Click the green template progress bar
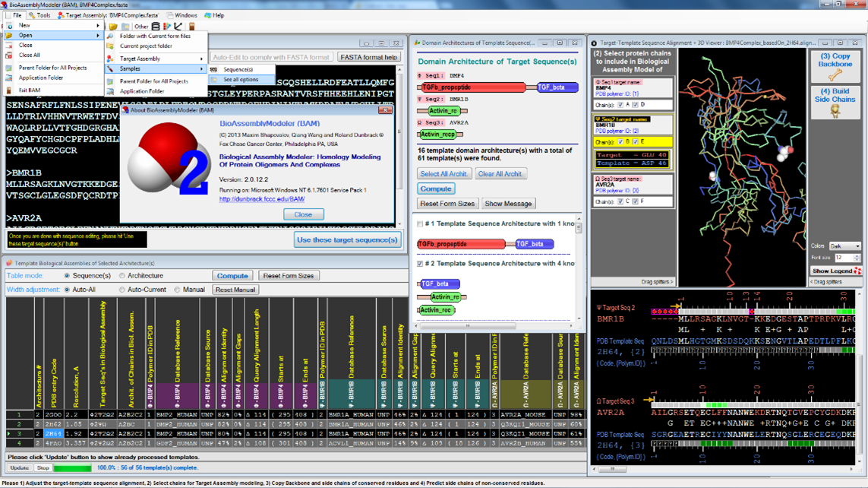 coord(71,468)
